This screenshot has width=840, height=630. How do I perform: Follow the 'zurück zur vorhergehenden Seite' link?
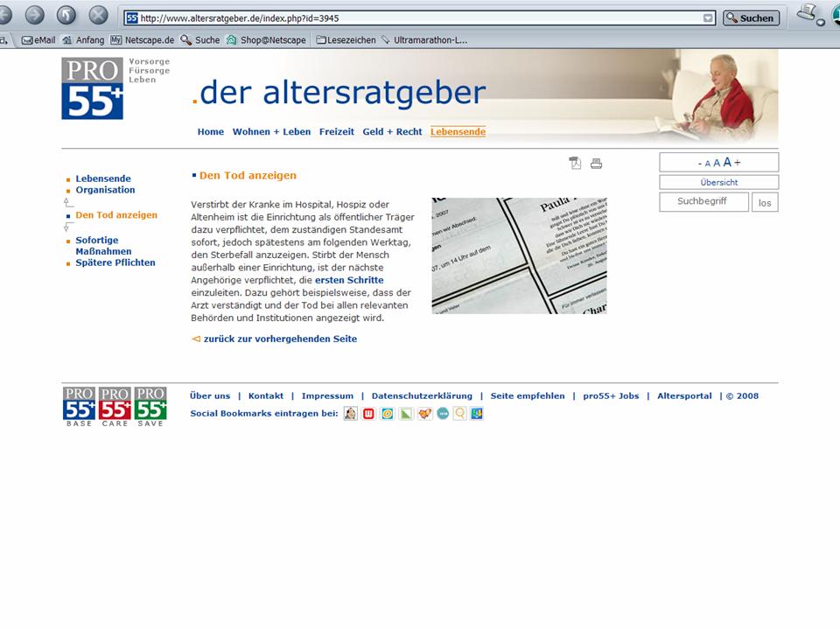click(279, 339)
